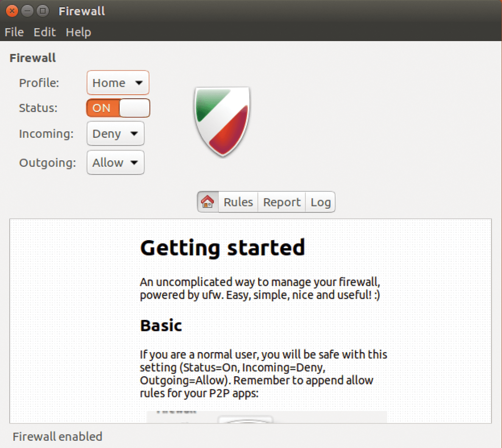This screenshot has height=448, width=502.
Task: Toggle the firewall Status switch
Action: coord(118,108)
